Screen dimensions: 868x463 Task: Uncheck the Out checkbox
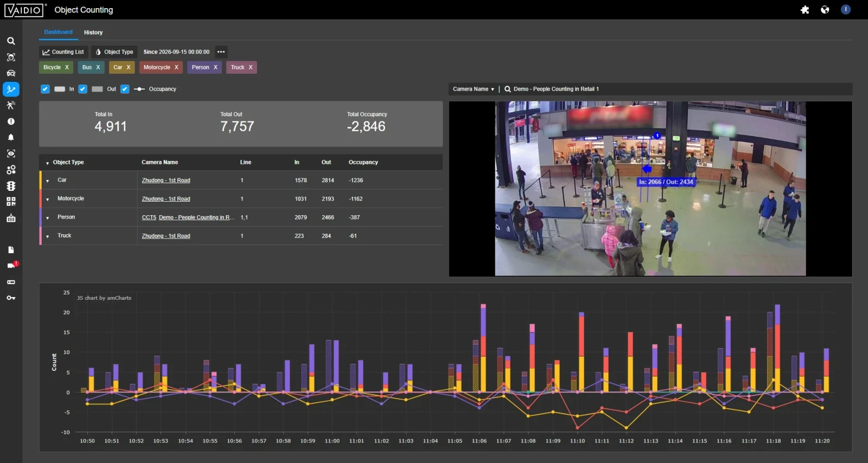tap(82, 89)
